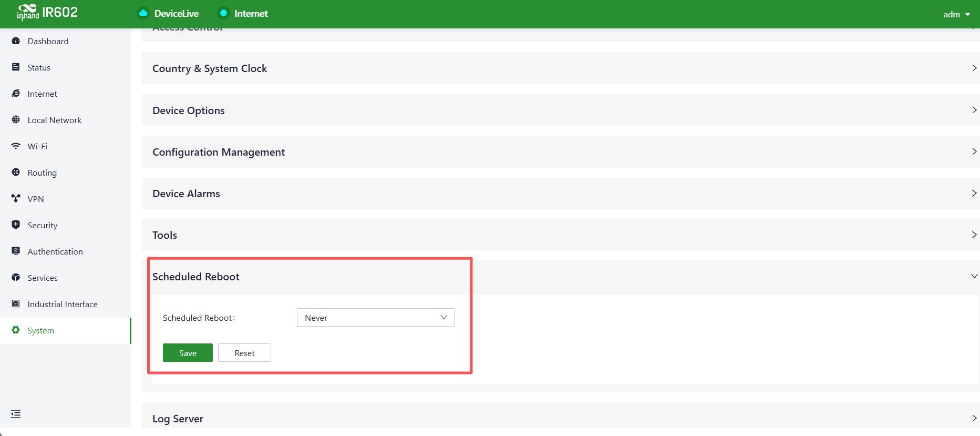Expand the Country & System Clock section
The width and height of the screenshot is (980, 436).
tap(561, 68)
